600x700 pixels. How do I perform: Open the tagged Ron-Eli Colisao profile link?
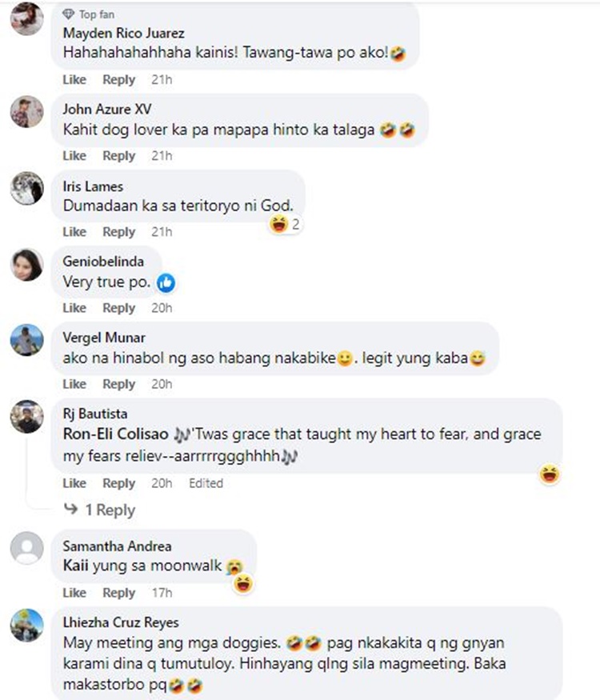(x=116, y=434)
